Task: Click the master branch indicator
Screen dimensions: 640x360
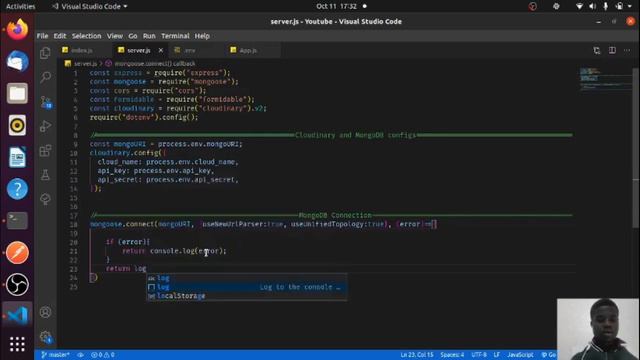Action: point(55,355)
